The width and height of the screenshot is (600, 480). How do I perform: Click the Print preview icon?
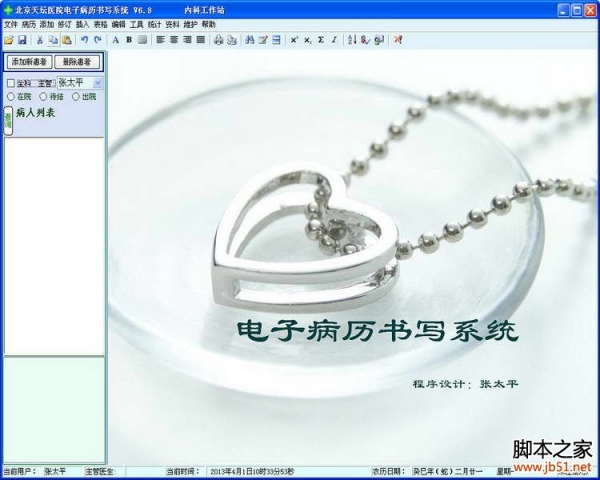tap(232, 40)
